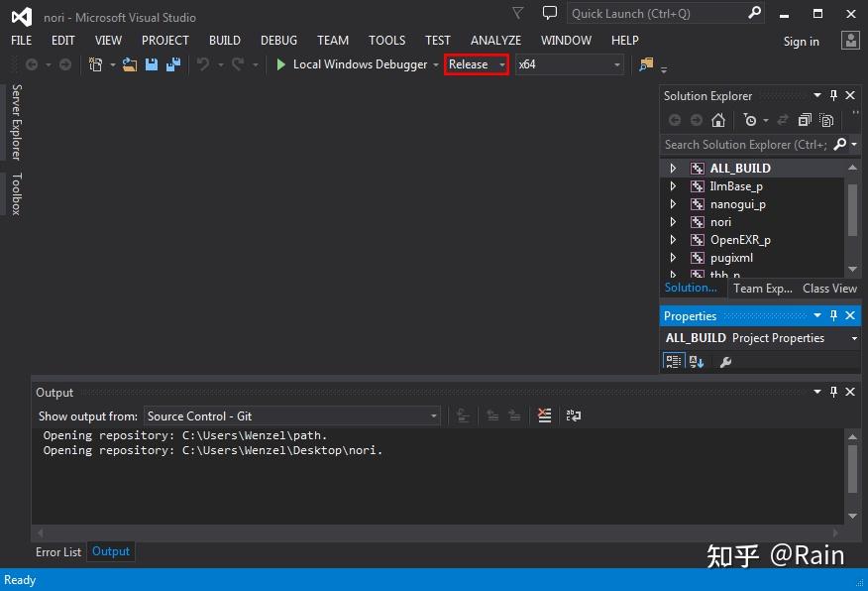Select the Home icon in Solution Explorer
The width and height of the screenshot is (868, 591).
[x=717, y=120]
